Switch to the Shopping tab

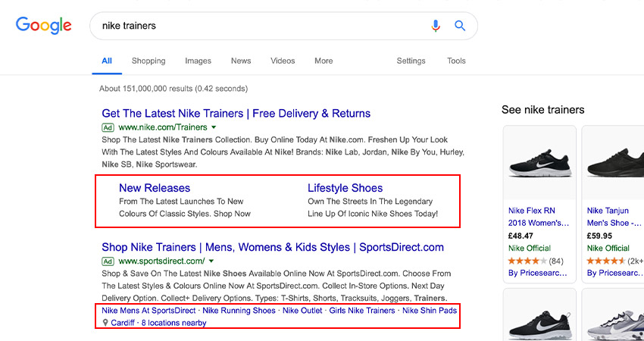(x=148, y=61)
